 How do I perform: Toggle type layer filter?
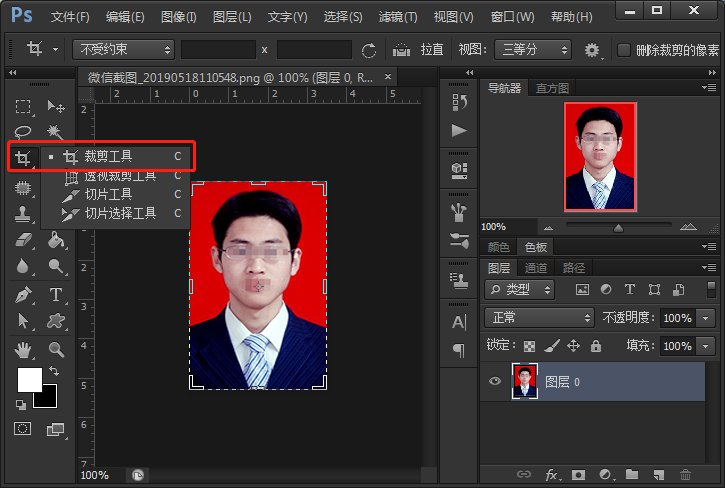click(630, 290)
